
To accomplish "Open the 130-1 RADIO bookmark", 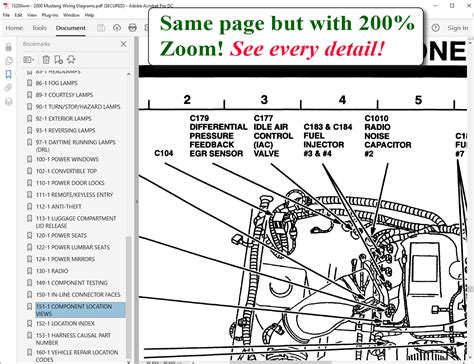I will tap(52, 271).
